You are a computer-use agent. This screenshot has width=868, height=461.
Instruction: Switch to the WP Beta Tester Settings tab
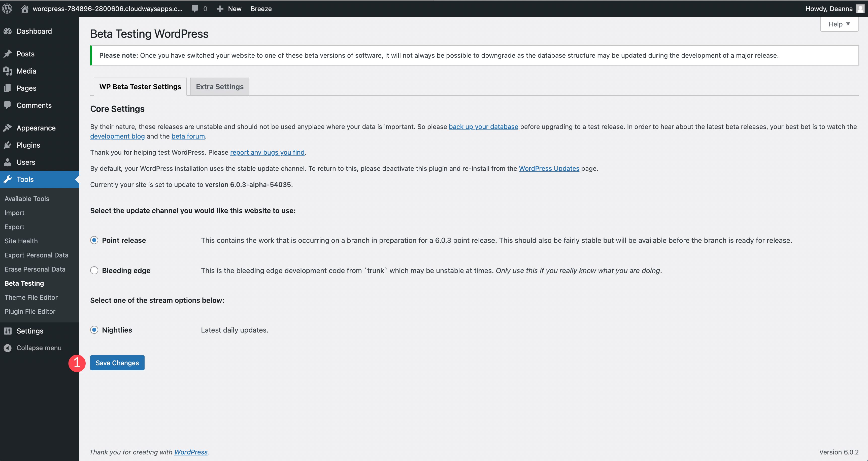click(140, 86)
